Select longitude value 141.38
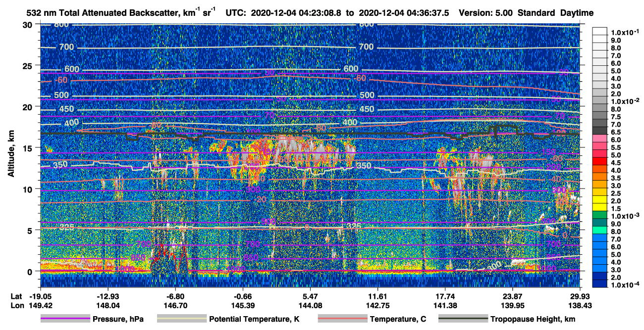This screenshot has height=330, width=644. pyautogui.click(x=445, y=305)
